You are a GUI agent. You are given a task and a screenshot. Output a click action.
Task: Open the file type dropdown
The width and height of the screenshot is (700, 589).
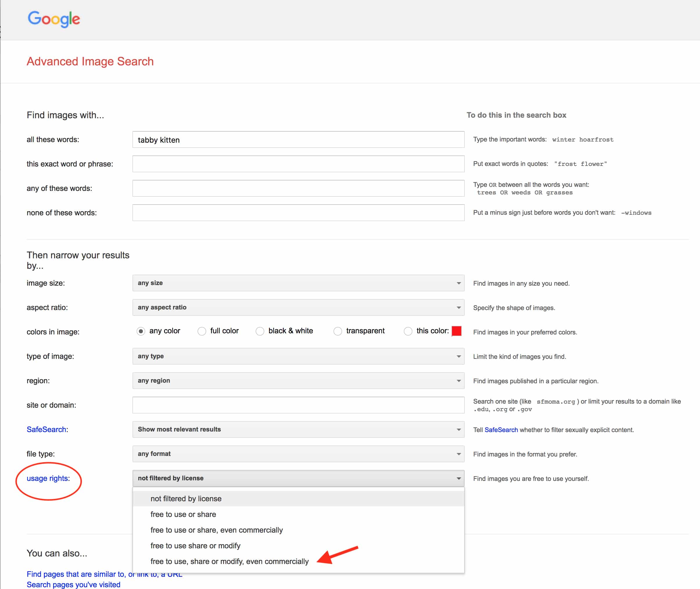tap(298, 453)
